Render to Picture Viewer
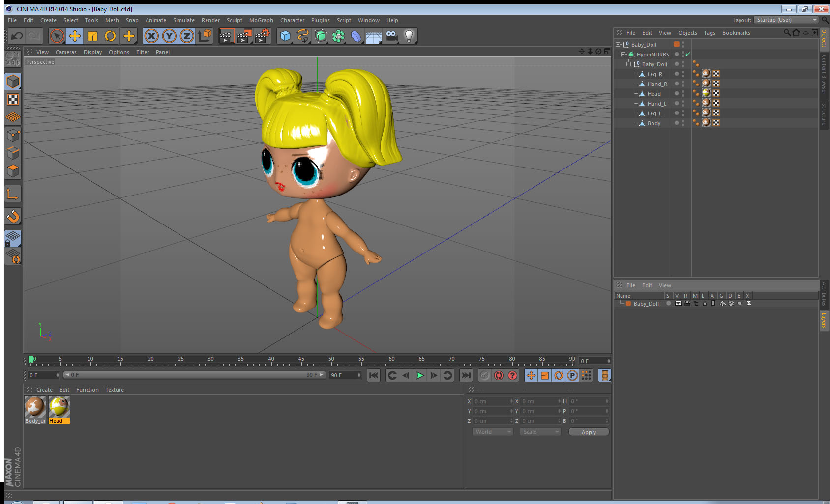This screenshot has height=504, width=830. click(244, 36)
